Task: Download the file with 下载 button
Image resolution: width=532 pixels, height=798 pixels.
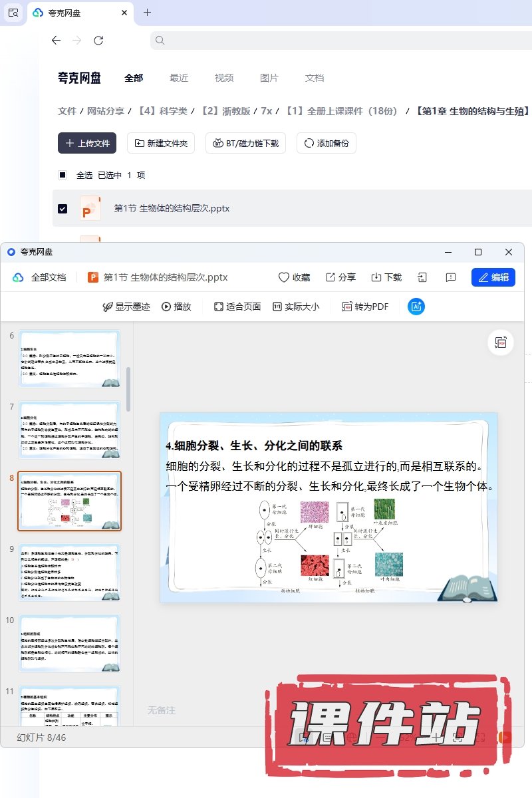Action: point(386,277)
